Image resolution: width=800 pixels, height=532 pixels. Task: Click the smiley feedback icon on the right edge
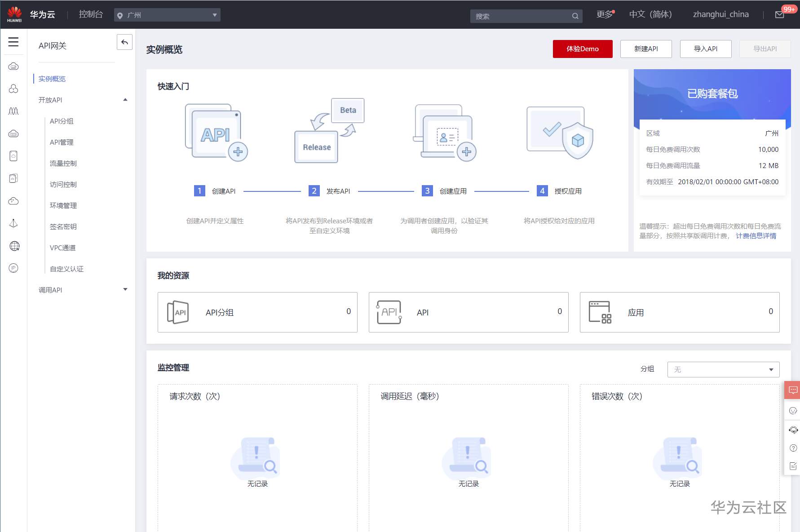tap(793, 411)
